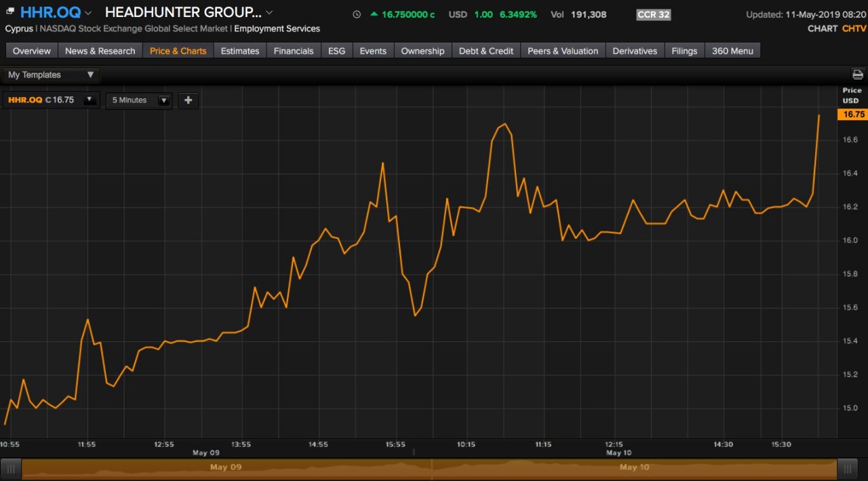Image resolution: width=868 pixels, height=481 pixels.
Task: Select the Peers & Valuation tab
Action: point(563,51)
